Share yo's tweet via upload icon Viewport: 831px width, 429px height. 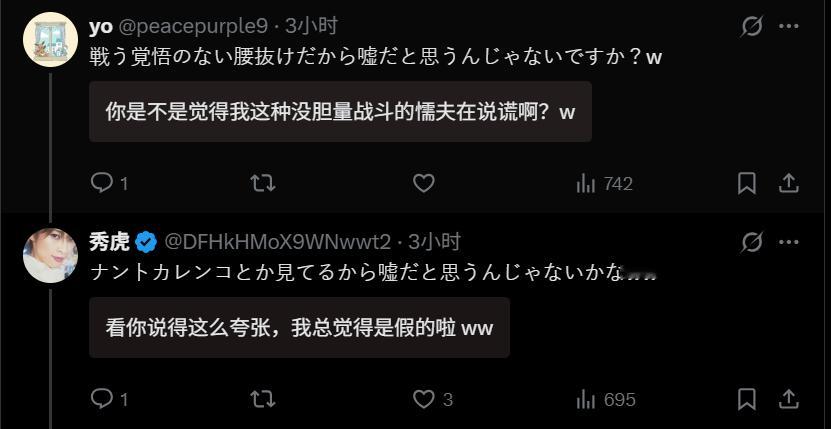click(x=789, y=183)
